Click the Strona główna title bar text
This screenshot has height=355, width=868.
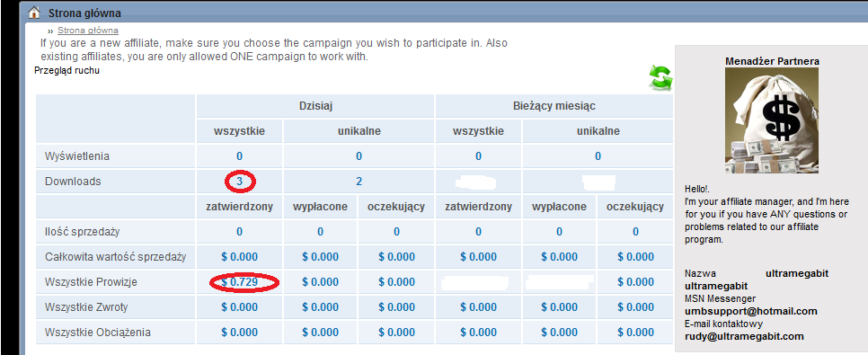point(84,13)
